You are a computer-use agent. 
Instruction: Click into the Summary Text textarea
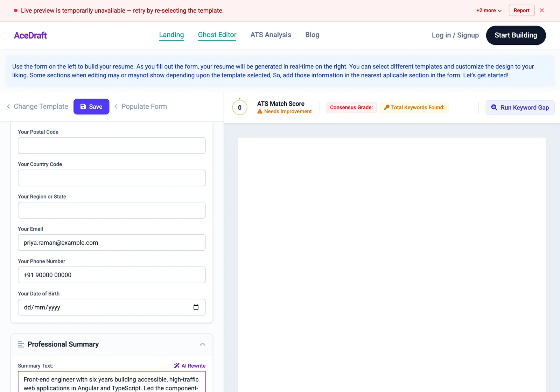tap(112, 382)
